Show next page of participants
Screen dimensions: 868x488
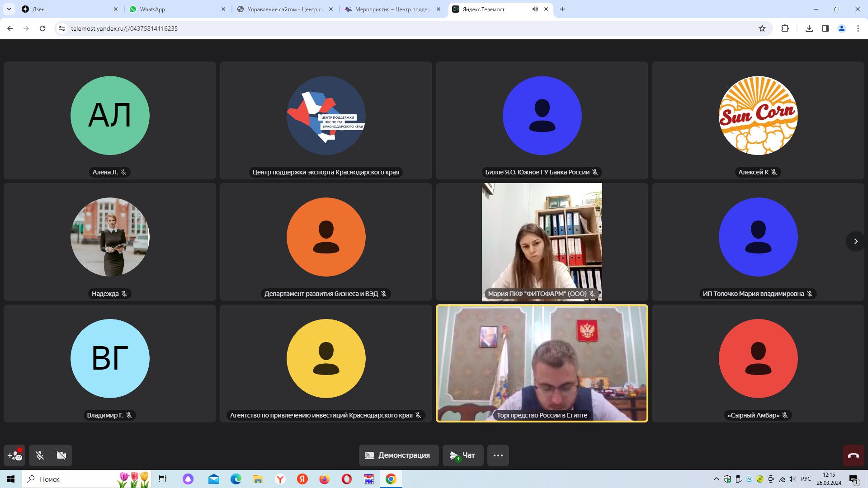(855, 241)
